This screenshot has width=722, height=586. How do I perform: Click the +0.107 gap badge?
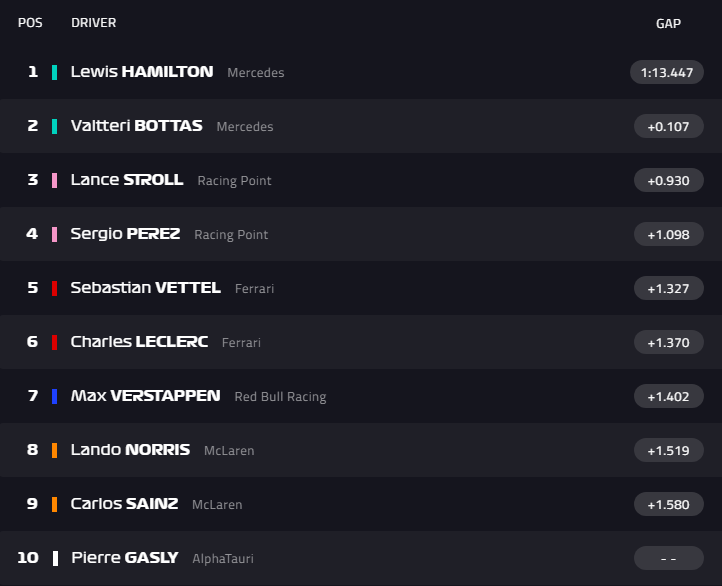668,126
